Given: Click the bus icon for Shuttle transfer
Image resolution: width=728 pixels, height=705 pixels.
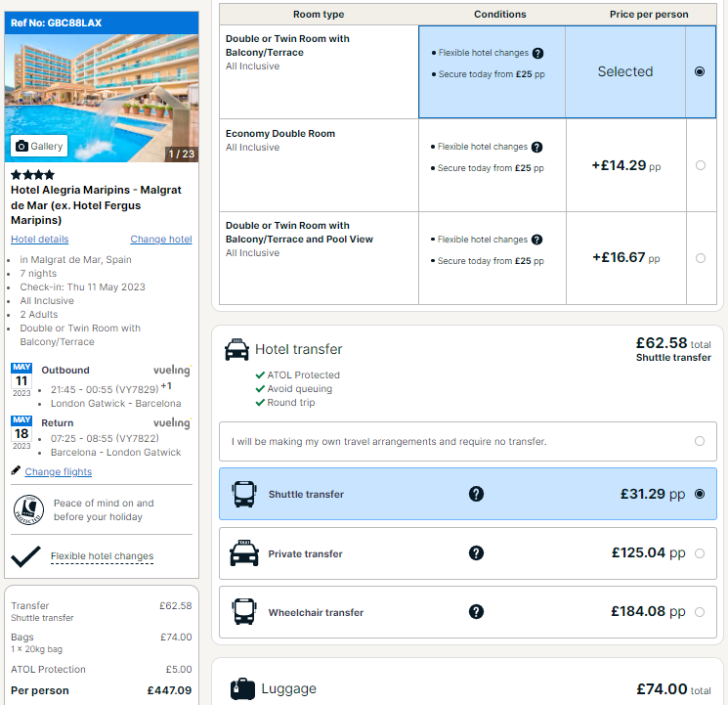Looking at the screenshot, I should point(244,494).
